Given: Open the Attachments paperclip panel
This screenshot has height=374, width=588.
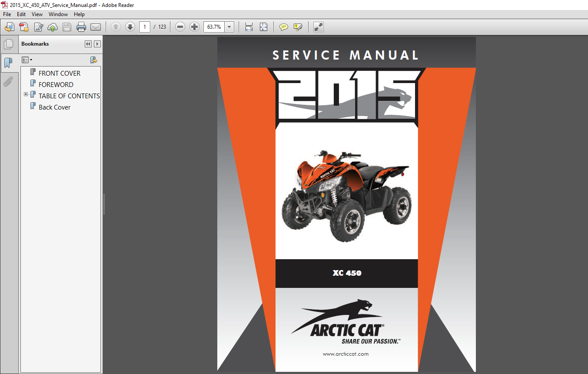Looking at the screenshot, I should click(8, 81).
